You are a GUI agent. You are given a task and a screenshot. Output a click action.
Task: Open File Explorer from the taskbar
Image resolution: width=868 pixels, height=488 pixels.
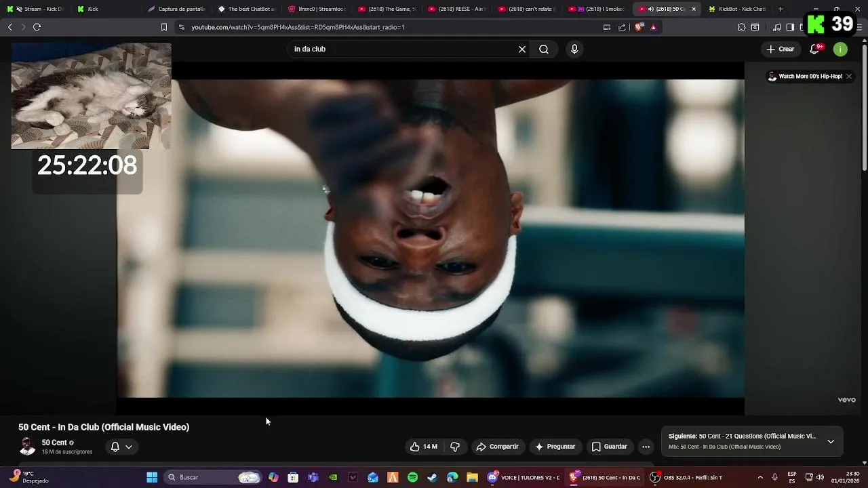[472, 477]
